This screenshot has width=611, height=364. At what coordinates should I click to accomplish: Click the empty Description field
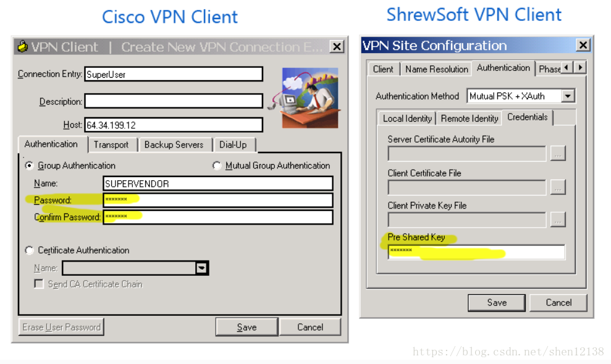(174, 101)
